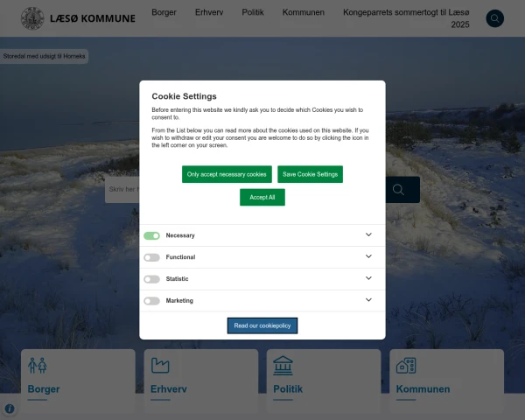Open Read our cookiepolicy button
Screen dimensions: 525x420
pyautogui.click(x=262, y=325)
